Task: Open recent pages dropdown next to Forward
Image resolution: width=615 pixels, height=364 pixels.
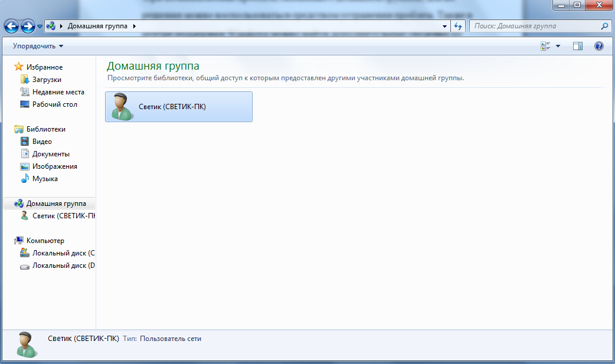Action: pos(40,27)
